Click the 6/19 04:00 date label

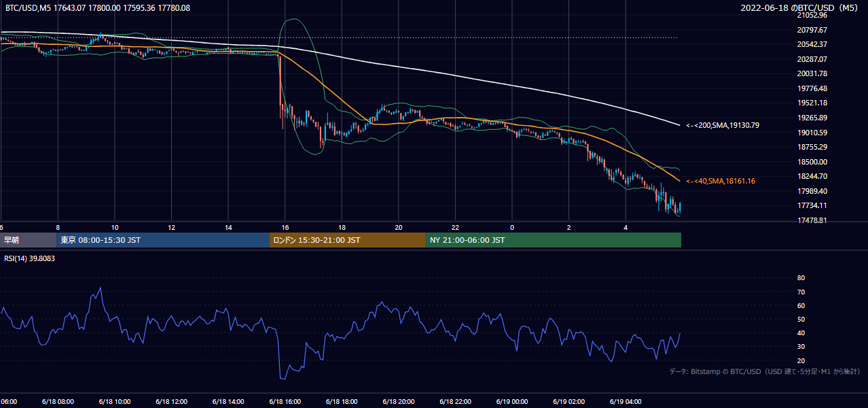click(x=626, y=401)
